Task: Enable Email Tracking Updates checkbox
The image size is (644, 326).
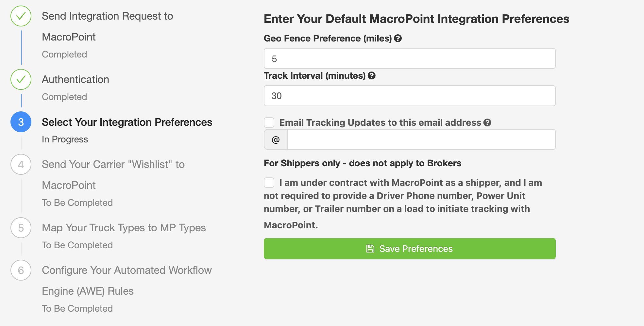Action: pos(269,122)
